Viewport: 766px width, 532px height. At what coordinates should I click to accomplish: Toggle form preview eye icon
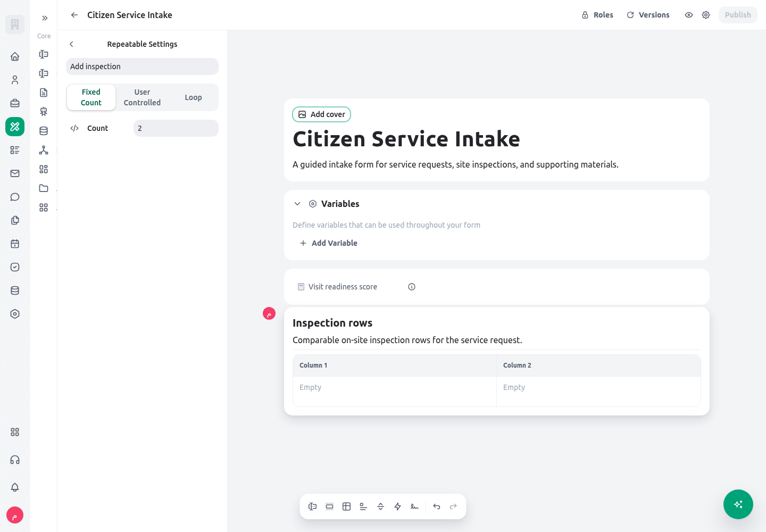click(x=689, y=15)
